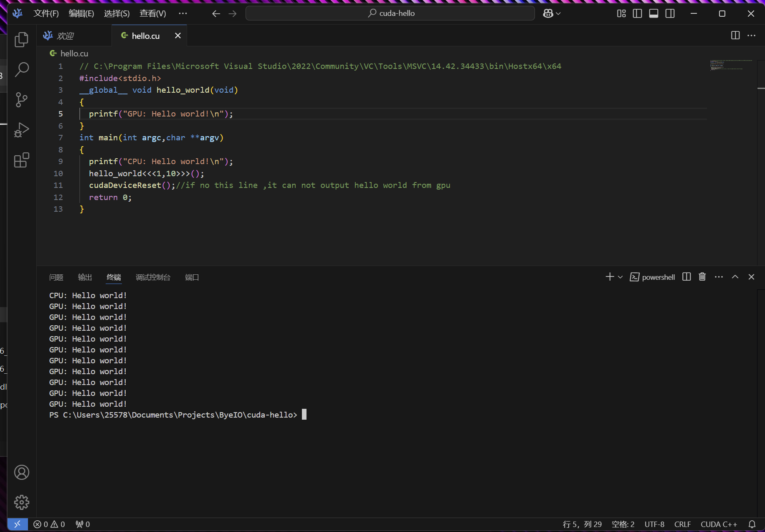Open errors and warnings status item
The height and width of the screenshot is (532, 765).
49,524
